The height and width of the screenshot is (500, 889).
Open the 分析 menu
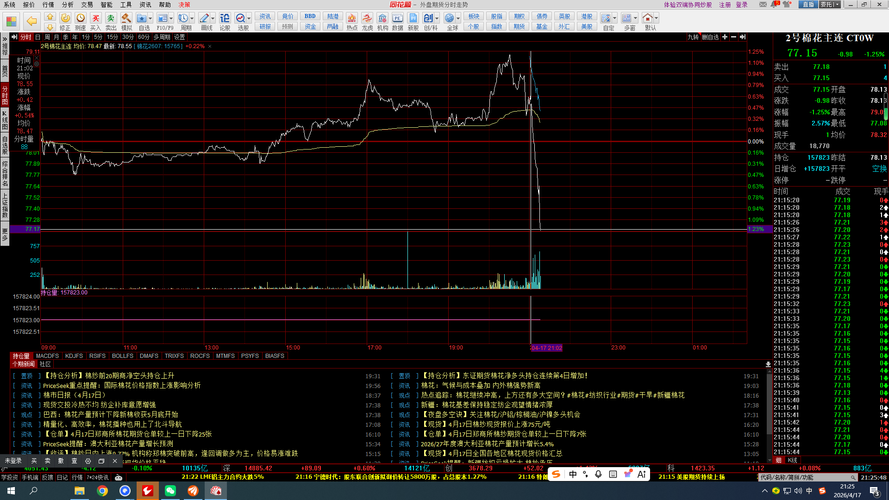[67, 5]
